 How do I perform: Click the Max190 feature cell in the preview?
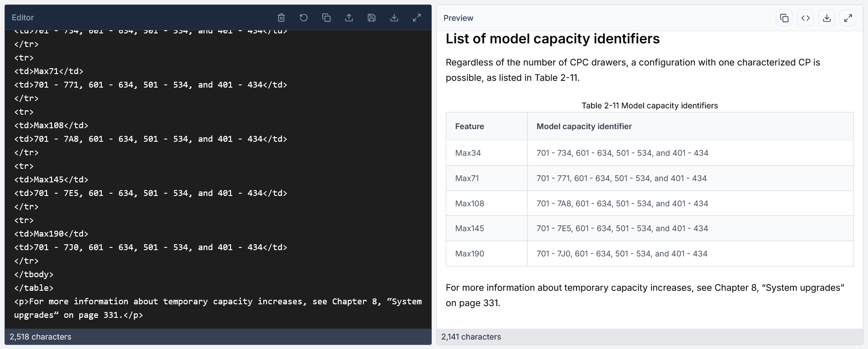coord(469,254)
